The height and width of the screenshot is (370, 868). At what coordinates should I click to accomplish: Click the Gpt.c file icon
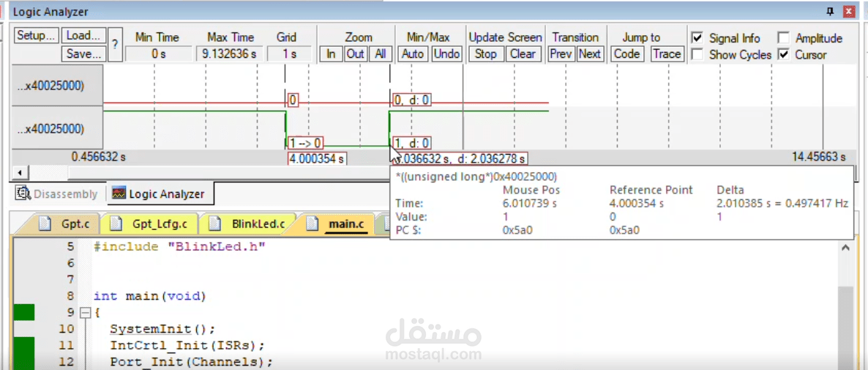tap(46, 223)
